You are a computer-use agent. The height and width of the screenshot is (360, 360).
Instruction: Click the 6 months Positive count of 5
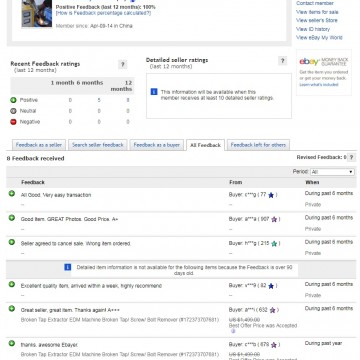[x=99, y=100]
